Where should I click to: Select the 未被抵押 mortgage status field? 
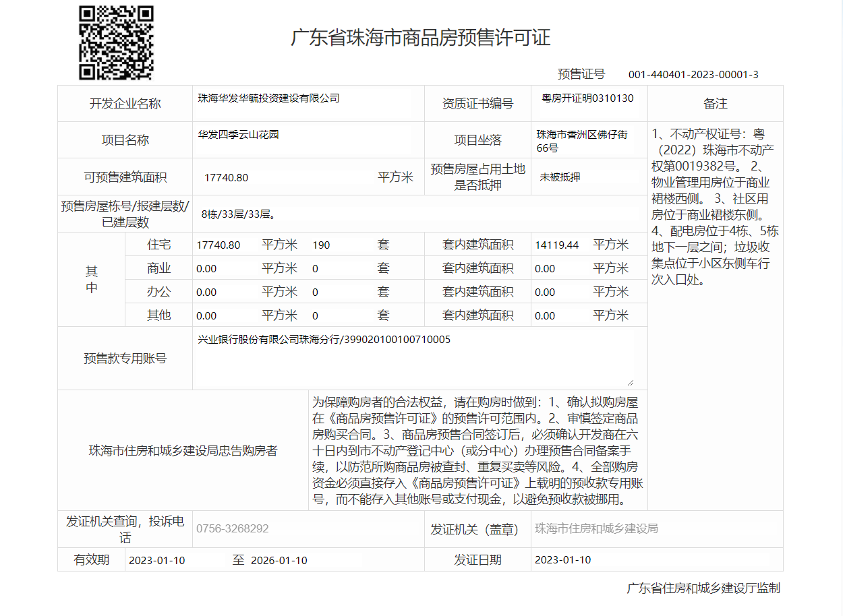click(560, 177)
